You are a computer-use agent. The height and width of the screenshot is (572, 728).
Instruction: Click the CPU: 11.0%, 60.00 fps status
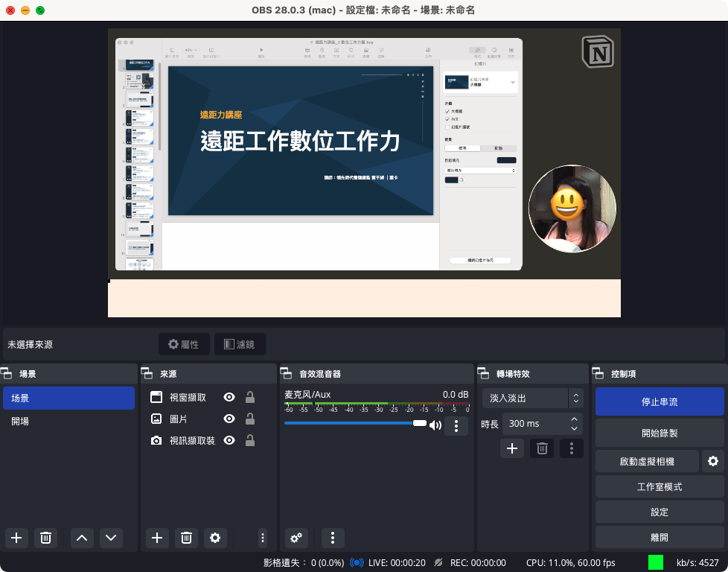(x=571, y=563)
